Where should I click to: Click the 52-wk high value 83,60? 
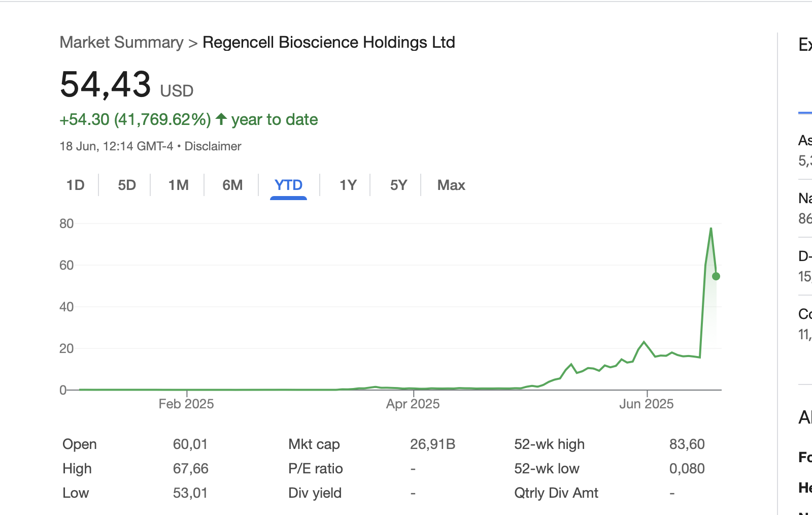(687, 444)
